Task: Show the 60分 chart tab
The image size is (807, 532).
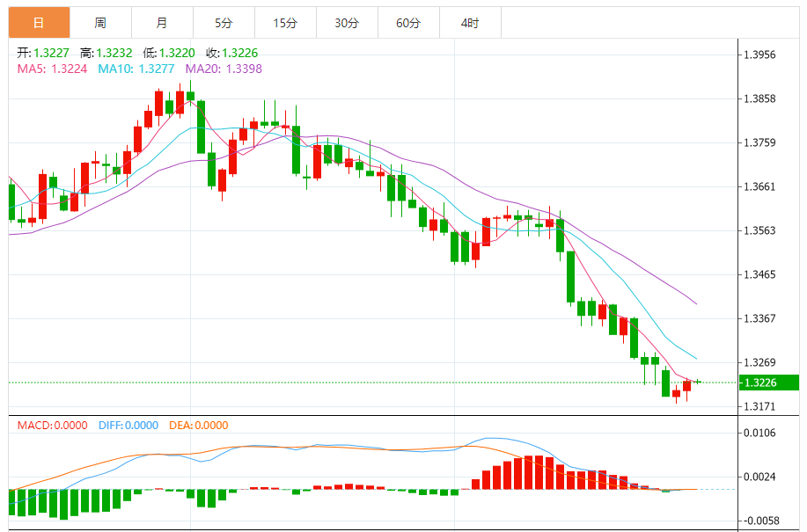Action: pyautogui.click(x=408, y=23)
